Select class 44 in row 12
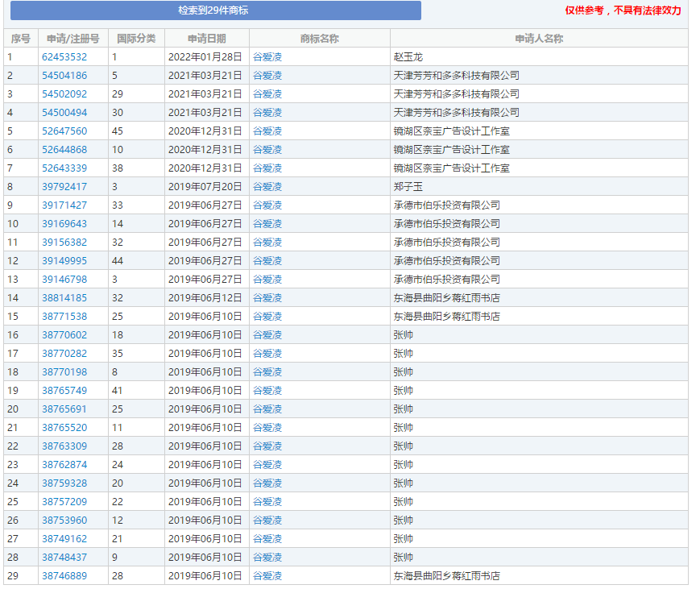Screen dimensions: 700x589 click(x=118, y=261)
